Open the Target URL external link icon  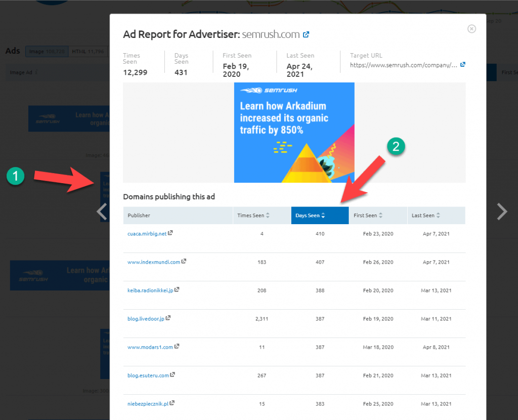pyautogui.click(x=462, y=64)
